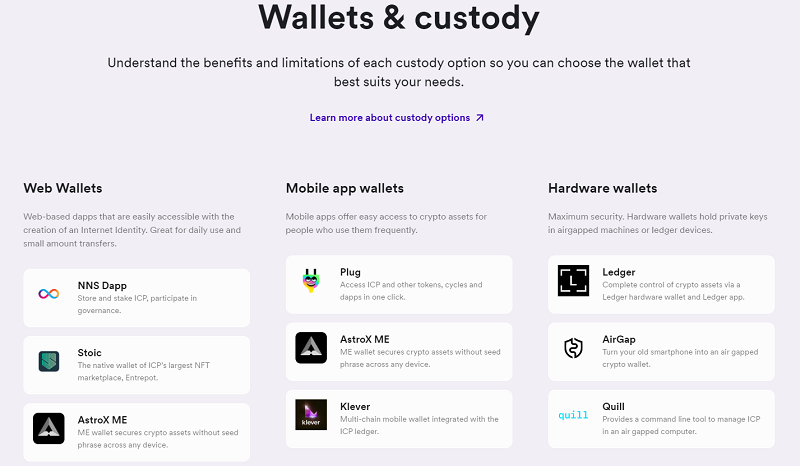Click the AirGap shield logo icon
This screenshot has height=466, width=800.
pyautogui.click(x=573, y=348)
